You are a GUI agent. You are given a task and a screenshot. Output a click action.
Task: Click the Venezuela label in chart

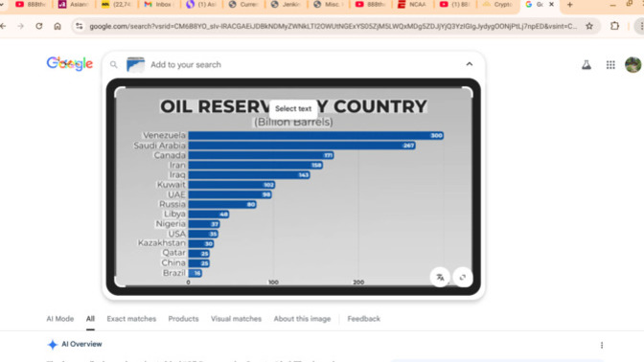point(164,135)
